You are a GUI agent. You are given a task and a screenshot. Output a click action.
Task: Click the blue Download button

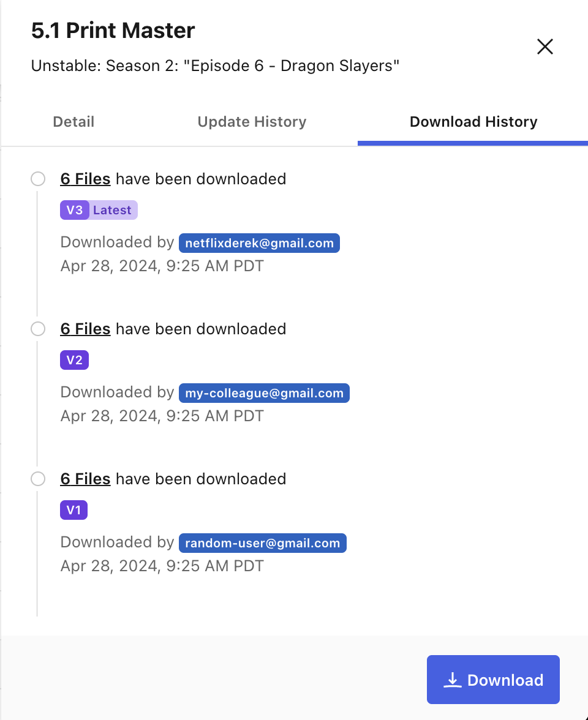click(493, 680)
